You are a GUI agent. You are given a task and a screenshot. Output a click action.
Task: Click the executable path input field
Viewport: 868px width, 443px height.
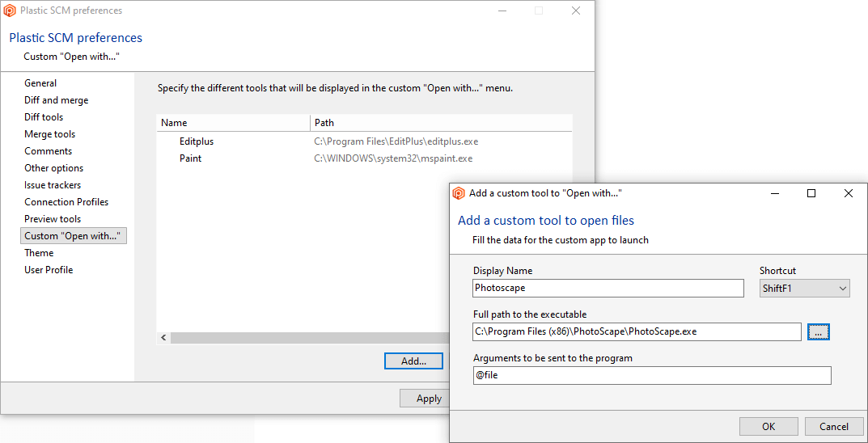[637, 331]
